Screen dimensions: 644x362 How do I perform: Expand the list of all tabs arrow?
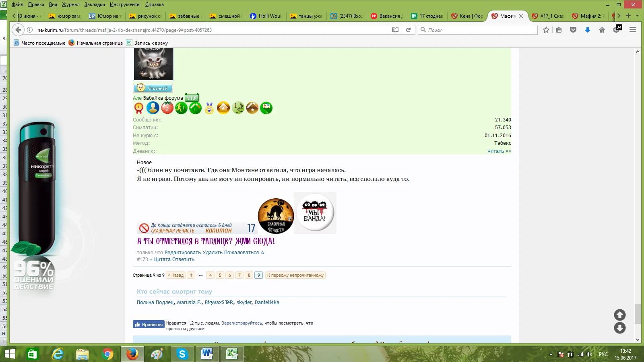[x=638, y=16]
